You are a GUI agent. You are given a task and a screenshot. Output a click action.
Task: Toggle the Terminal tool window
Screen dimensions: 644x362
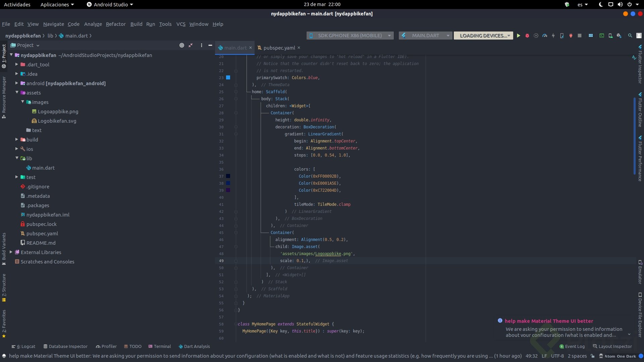tap(159, 346)
